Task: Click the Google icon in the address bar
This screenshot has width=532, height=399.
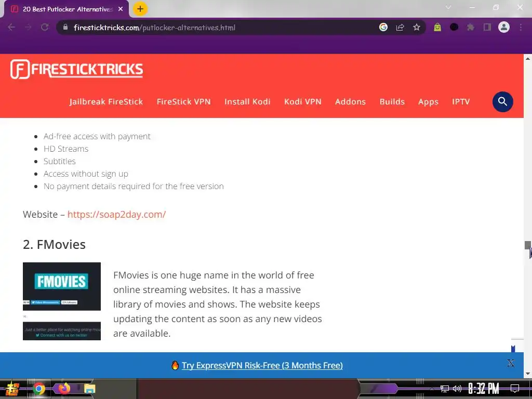Action: (x=383, y=27)
